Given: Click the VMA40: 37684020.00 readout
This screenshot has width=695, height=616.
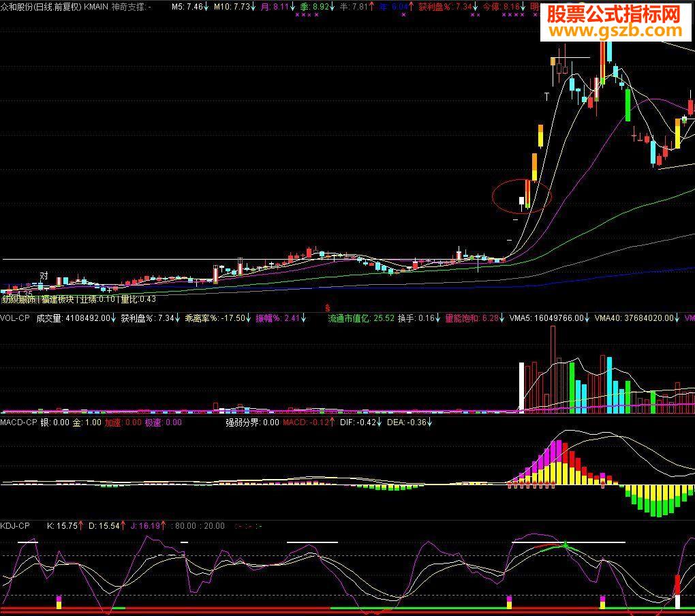Looking at the screenshot, I should tap(637, 318).
